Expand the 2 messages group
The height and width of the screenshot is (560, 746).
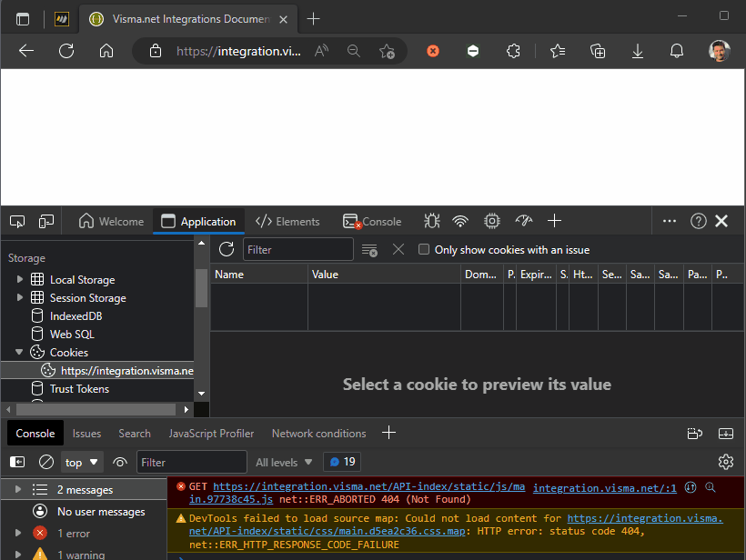tap(18, 489)
